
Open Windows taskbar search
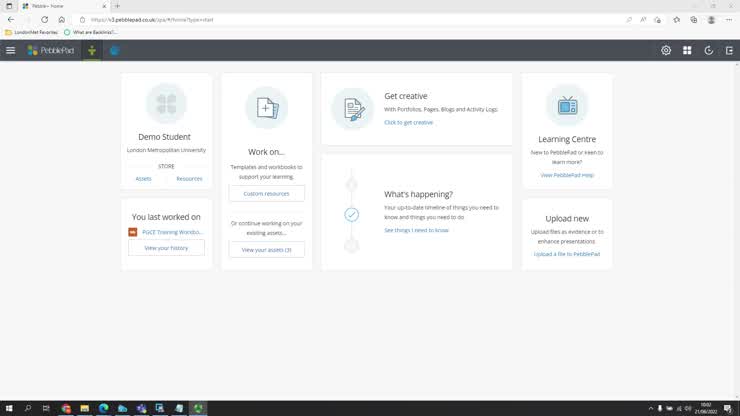coord(27,408)
